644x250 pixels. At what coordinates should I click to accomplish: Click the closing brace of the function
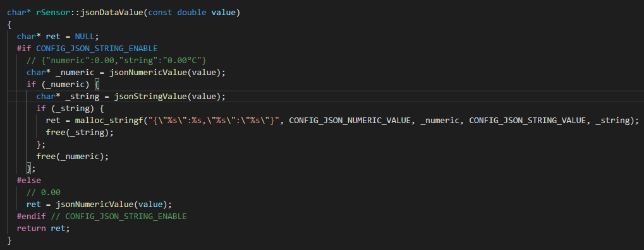(9, 240)
